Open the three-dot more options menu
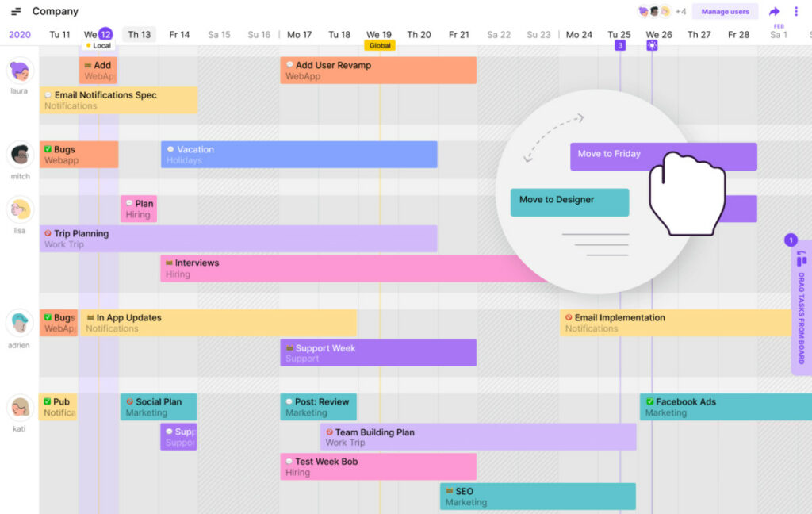 [796, 12]
